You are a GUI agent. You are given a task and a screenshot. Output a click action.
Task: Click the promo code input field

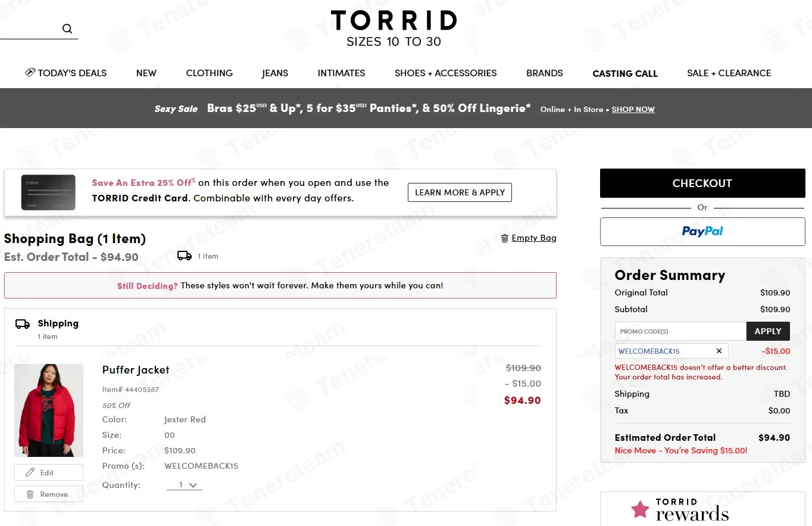[680, 331]
